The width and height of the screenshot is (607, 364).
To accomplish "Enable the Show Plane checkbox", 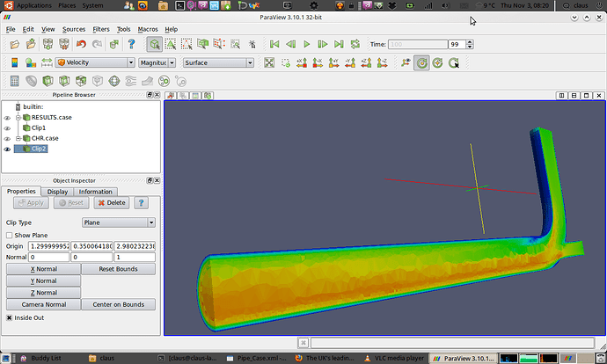I will [10, 235].
